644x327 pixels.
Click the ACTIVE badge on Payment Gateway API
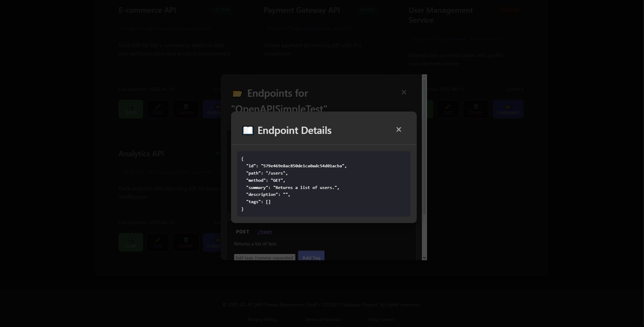tap(367, 10)
